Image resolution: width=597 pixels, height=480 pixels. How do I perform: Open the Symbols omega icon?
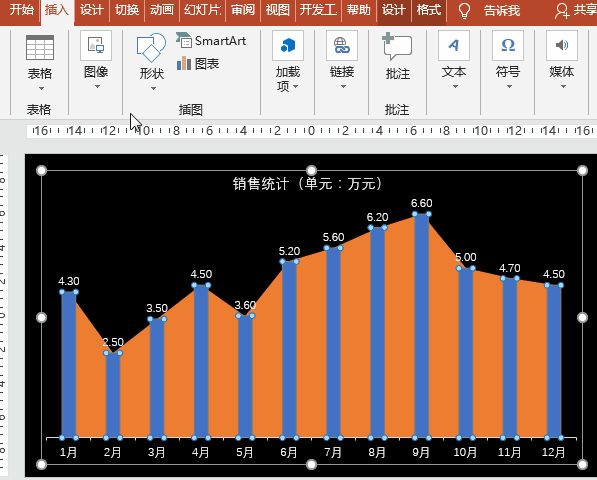pos(508,46)
